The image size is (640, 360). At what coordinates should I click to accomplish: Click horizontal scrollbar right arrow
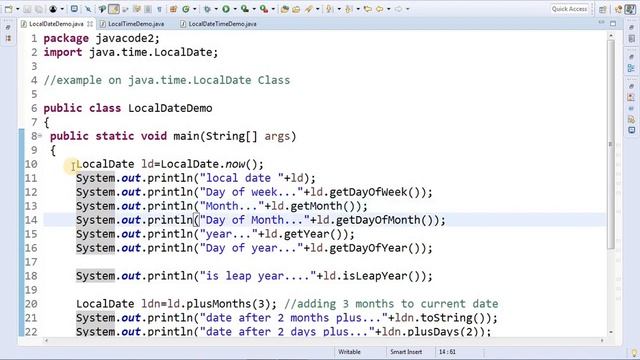point(602,340)
